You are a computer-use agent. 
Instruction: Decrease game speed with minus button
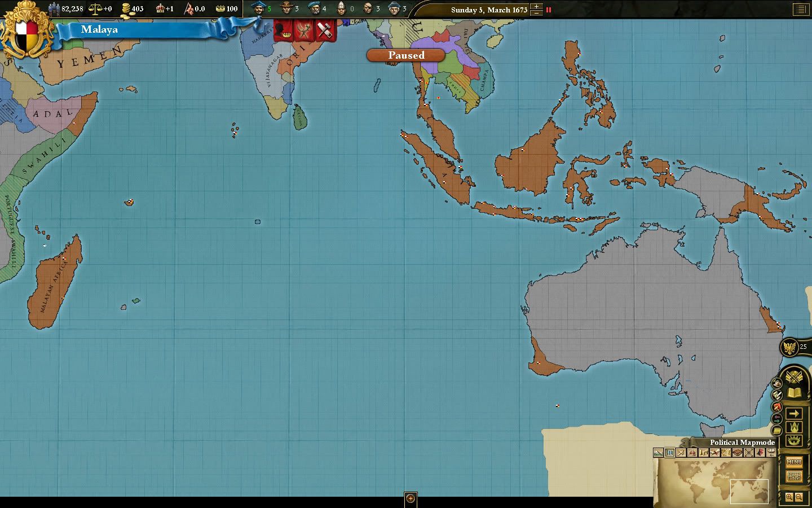(537, 12)
